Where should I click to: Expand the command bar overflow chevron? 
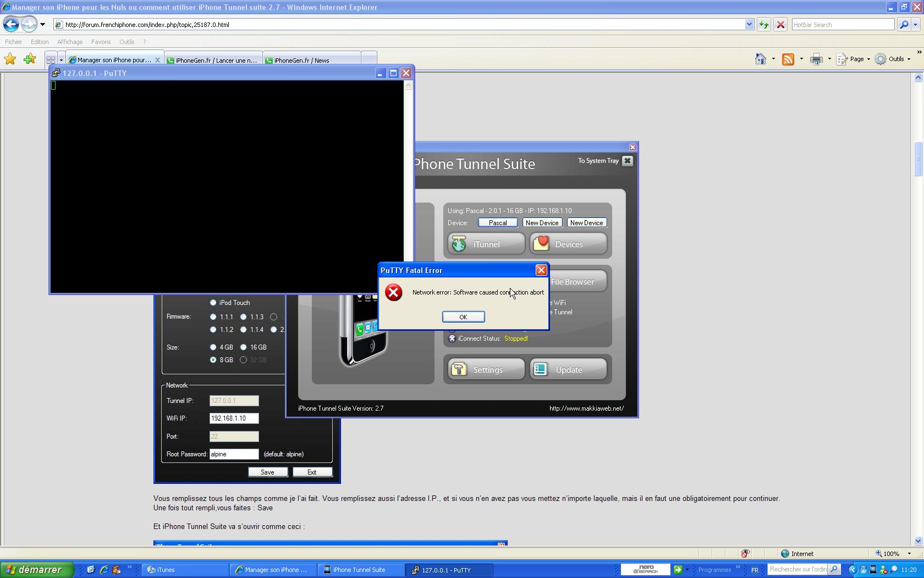(919, 53)
